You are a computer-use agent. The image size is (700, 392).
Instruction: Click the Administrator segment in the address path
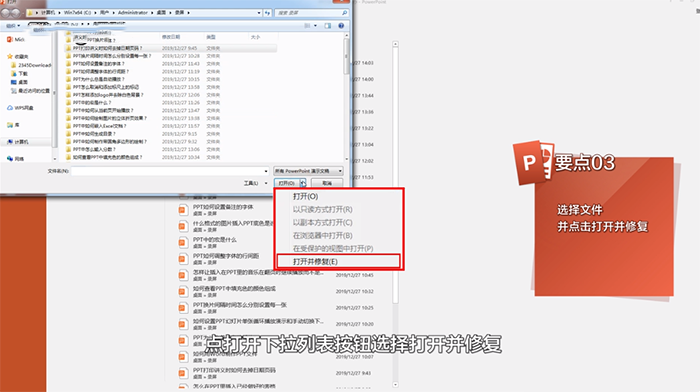tap(133, 13)
